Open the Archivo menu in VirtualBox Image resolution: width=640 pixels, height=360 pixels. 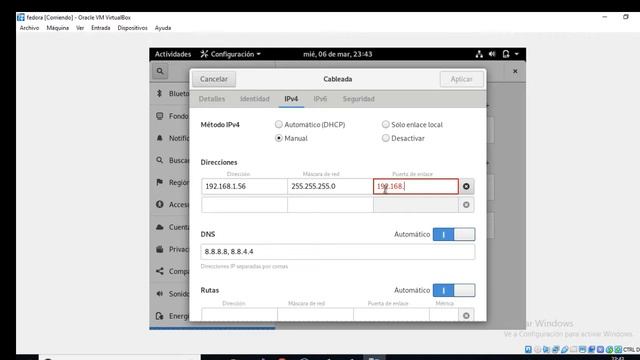(29, 28)
